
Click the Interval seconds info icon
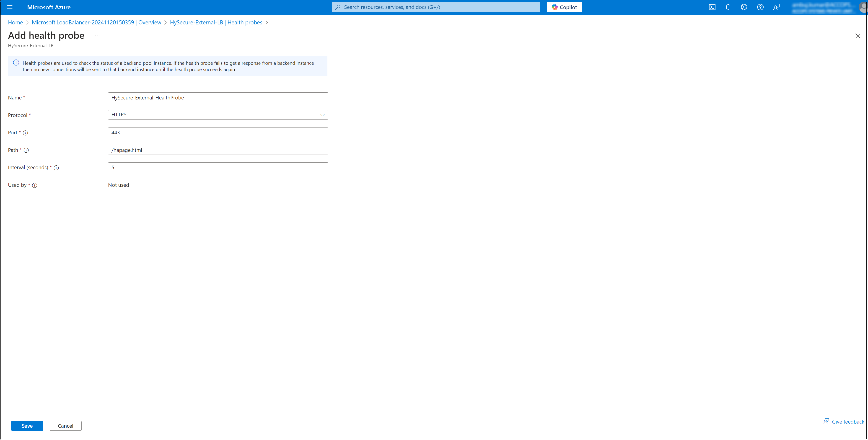[x=56, y=168]
